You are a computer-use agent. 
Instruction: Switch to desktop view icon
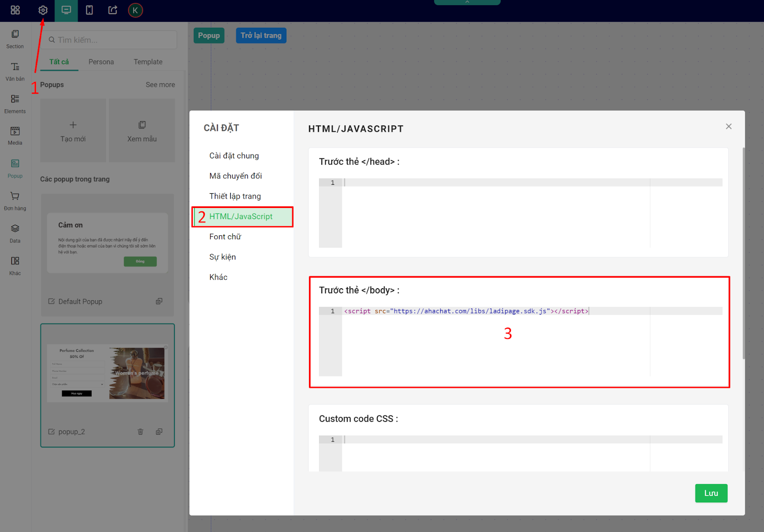(x=66, y=10)
